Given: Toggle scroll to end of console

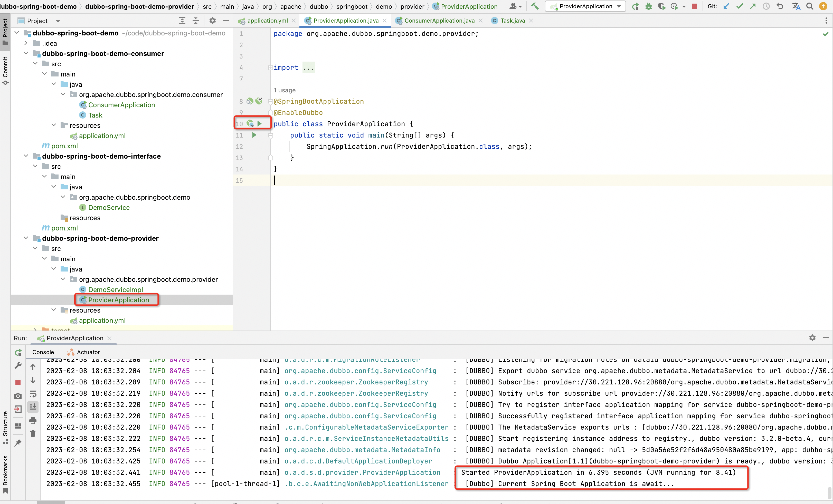Looking at the screenshot, I should [x=33, y=407].
